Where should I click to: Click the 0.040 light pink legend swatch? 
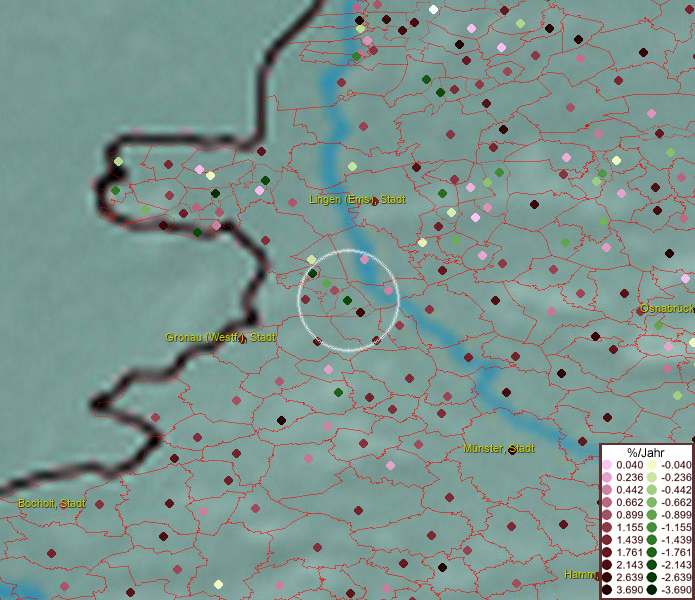(x=608, y=464)
